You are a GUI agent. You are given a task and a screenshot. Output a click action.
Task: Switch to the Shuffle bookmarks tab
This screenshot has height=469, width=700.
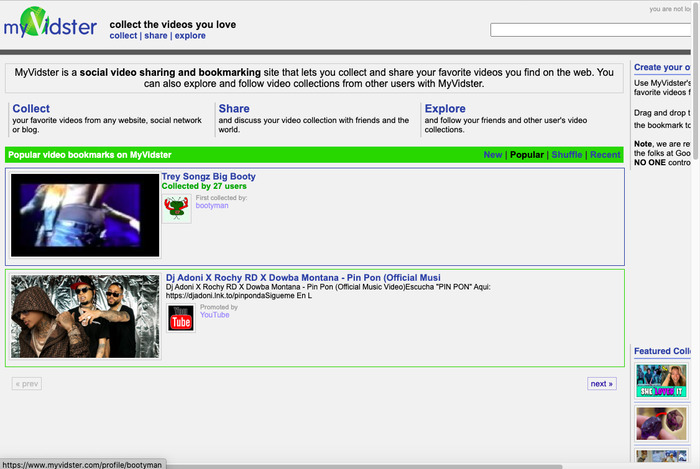(x=567, y=155)
